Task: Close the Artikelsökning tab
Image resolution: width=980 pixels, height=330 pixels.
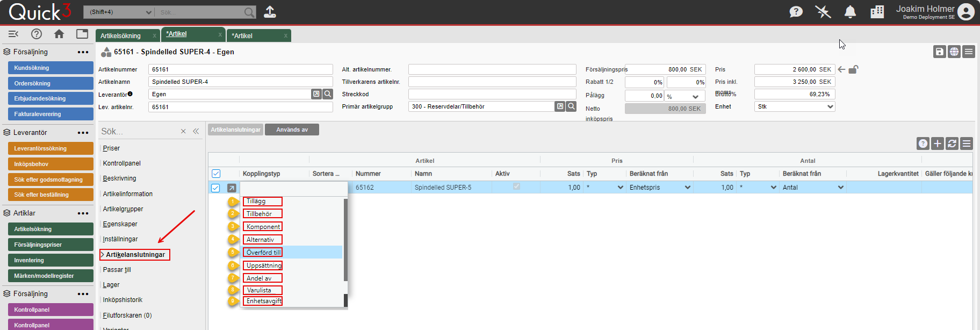Action: click(x=154, y=36)
